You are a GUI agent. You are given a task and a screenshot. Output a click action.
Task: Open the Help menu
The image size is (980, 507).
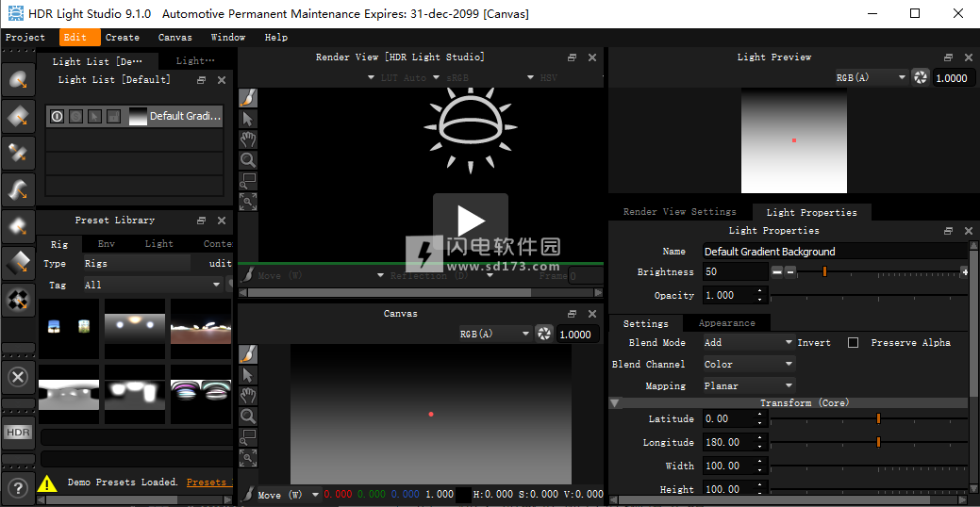click(275, 38)
